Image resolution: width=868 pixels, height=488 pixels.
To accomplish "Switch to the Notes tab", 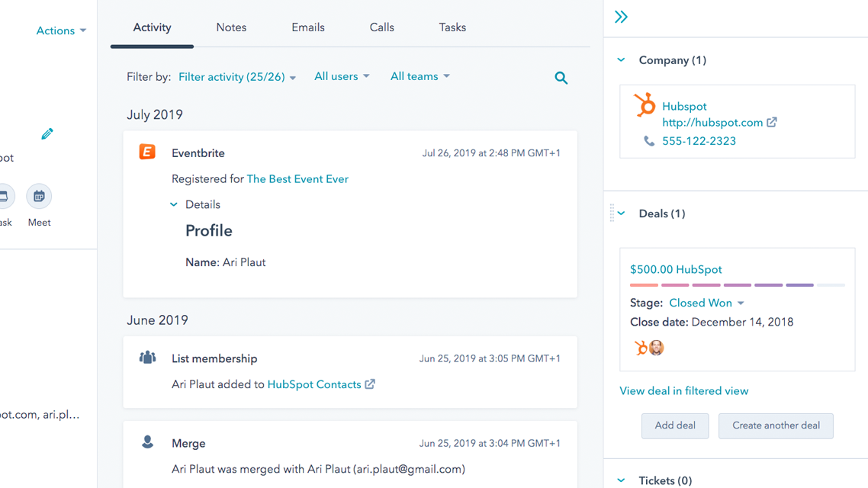I will [x=230, y=27].
